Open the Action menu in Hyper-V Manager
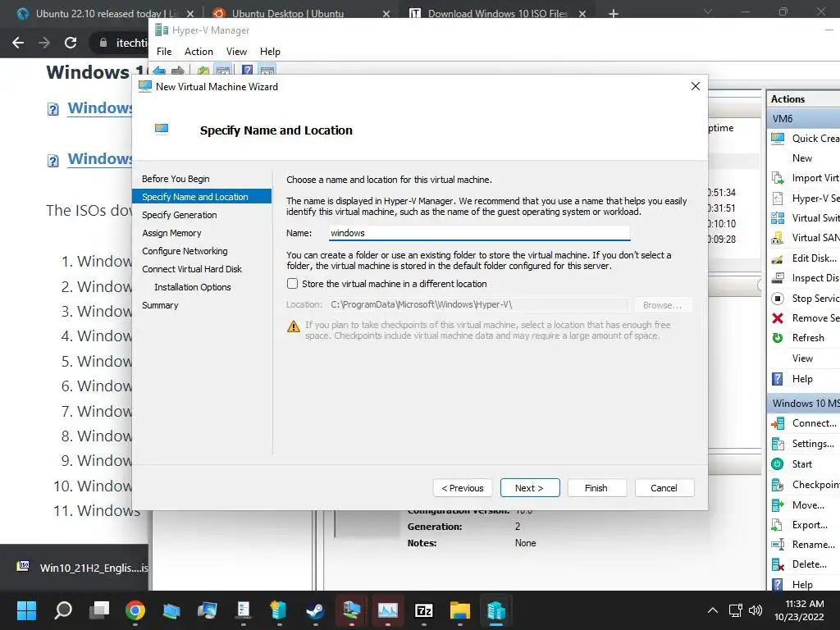The image size is (840, 630). pyautogui.click(x=199, y=52)
